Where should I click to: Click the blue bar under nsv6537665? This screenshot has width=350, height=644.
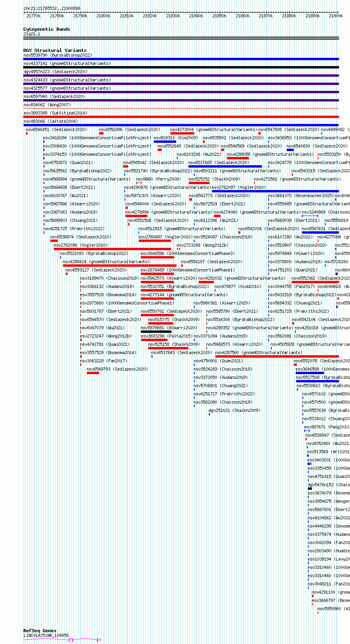(x=225, y=166)
